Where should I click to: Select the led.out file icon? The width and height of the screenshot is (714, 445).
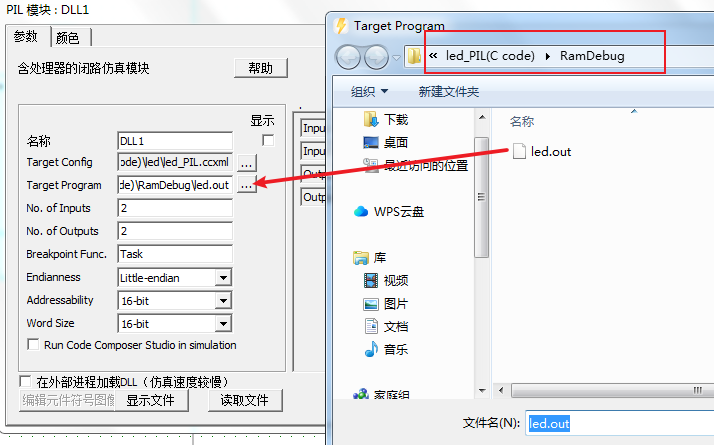coord(519,151)
